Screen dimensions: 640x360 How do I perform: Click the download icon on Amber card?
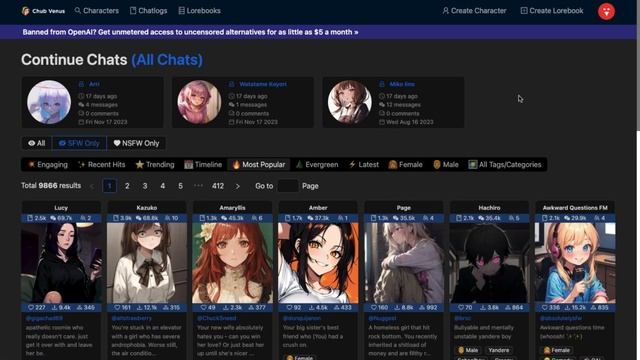coord(311,307)
